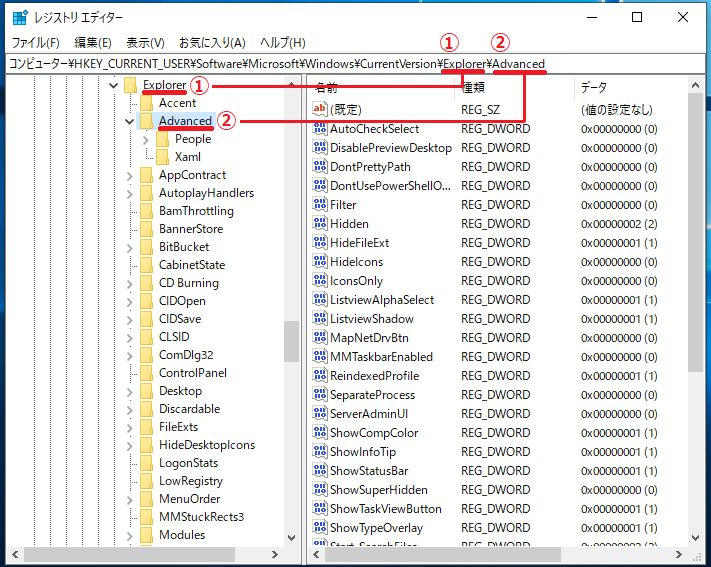Click the CLSID folder icon
The width and height of the screenshot is (711, 567).
tap(146, 337)
